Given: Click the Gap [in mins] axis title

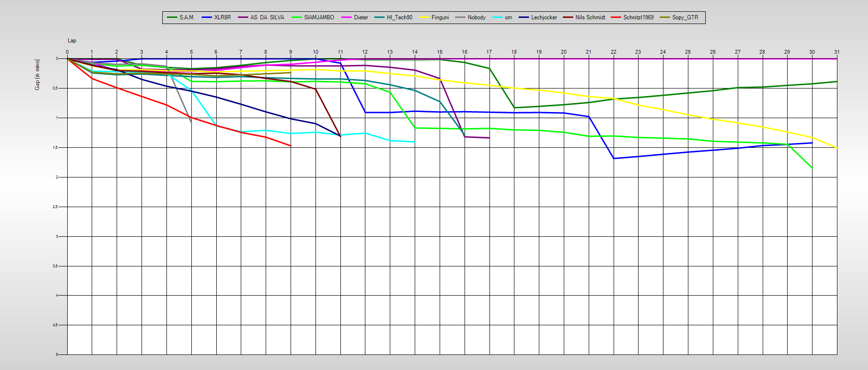Looking at the screenshot, I should [37, 74].
